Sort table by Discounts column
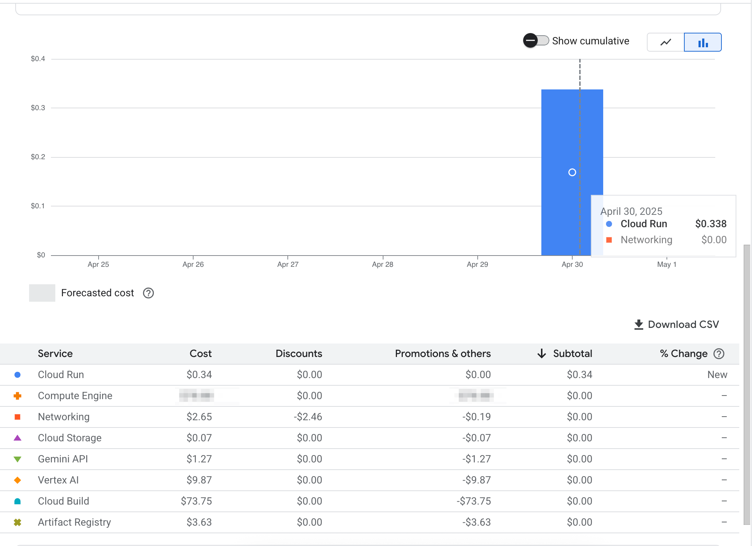Viewport: 756px width, 546px height. pos(299,354)
